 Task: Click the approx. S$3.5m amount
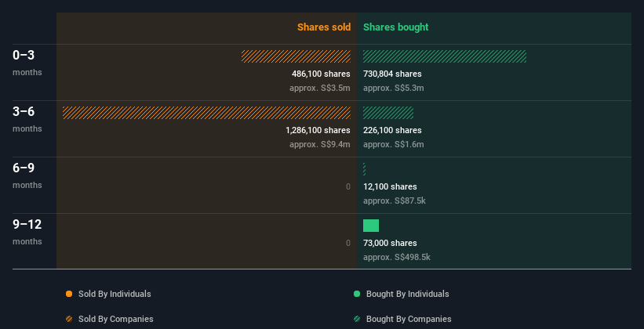tap(320, 88)
